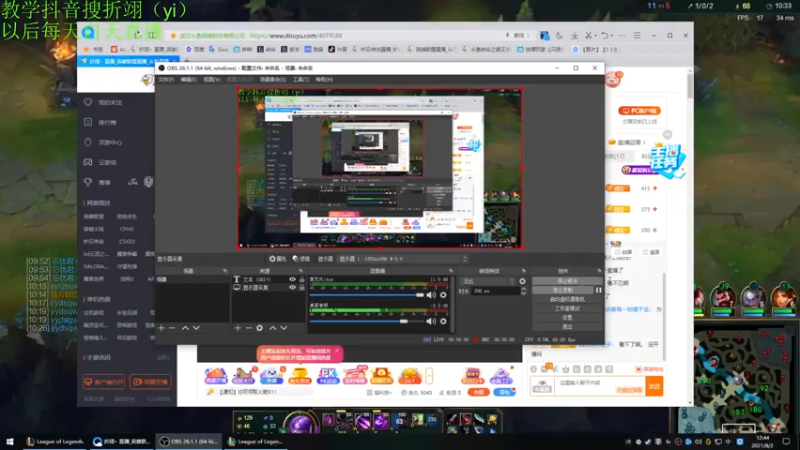800x450 pixels.
Task: Switch to League of Legends taskbar item
Action: [x=55, y=442]
